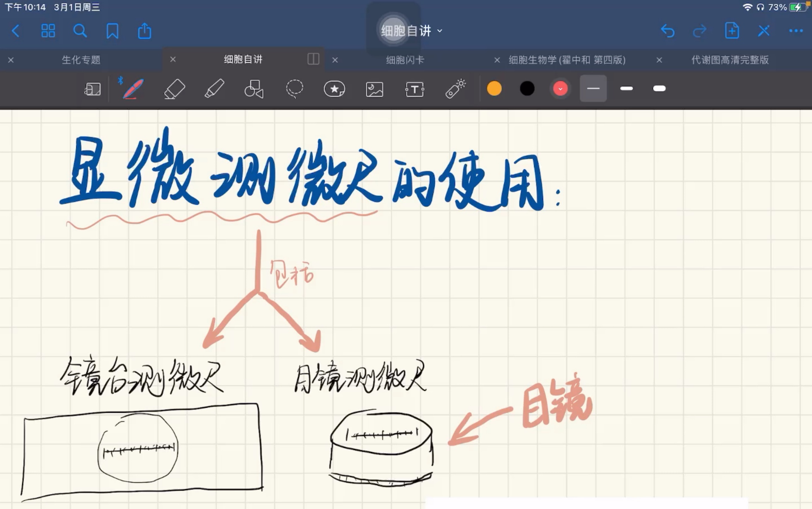This screenshot has height=509, width=812.
Task: Enable the laser pointer tool
Action: click(x=455, y=88)
